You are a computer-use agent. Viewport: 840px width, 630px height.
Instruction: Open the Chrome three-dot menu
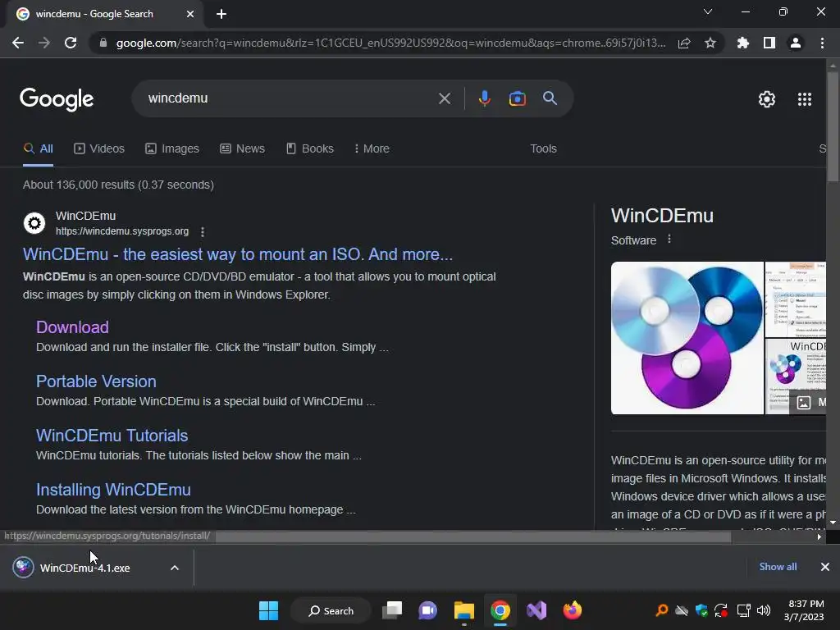[x=822, y=43]
